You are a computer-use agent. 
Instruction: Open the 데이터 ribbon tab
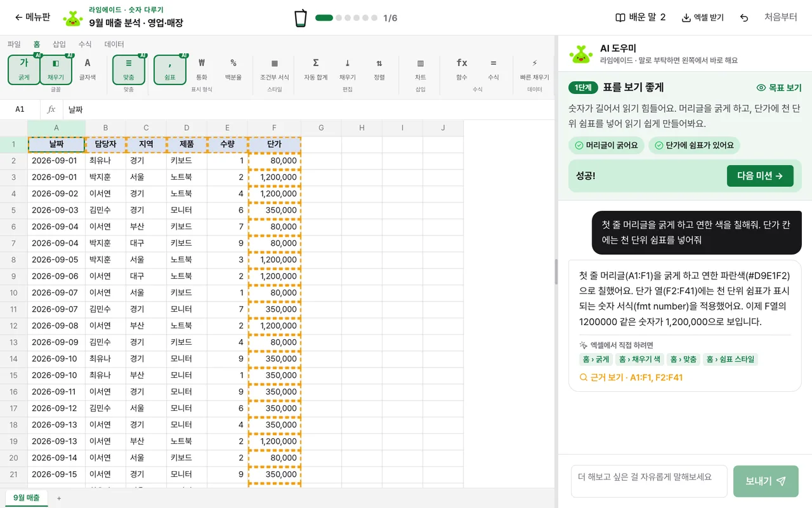point(114,44)
